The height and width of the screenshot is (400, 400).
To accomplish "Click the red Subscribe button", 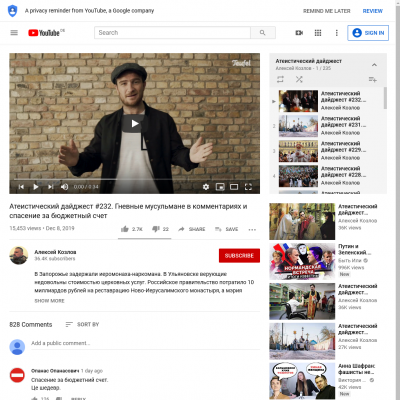I will point(239,256).
